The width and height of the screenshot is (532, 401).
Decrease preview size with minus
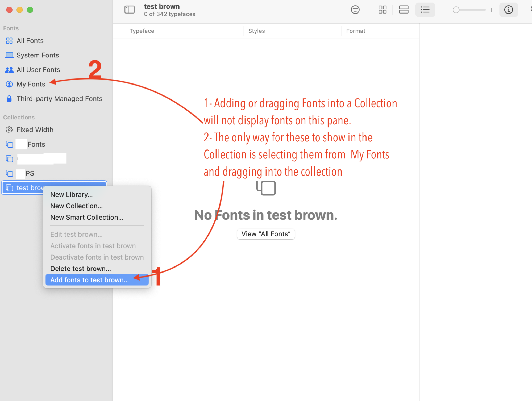447,10
